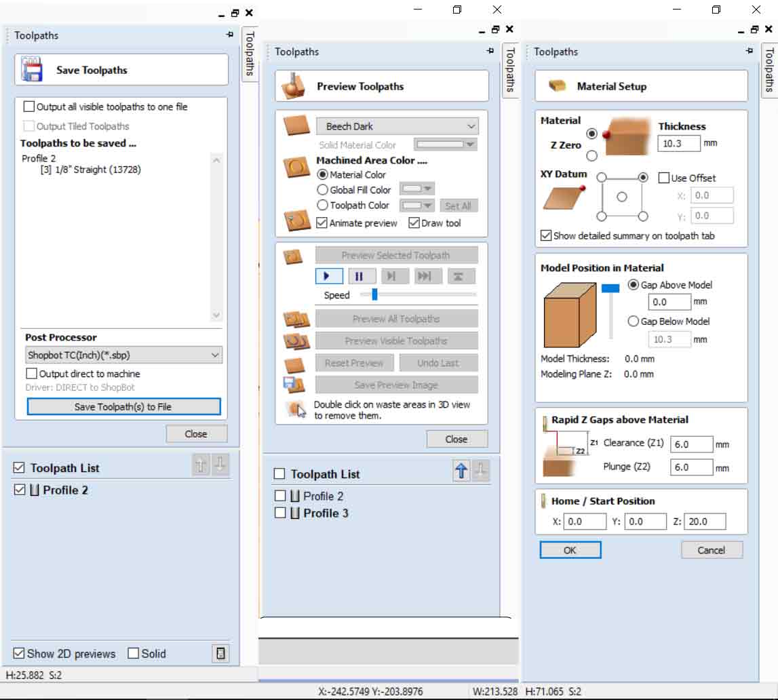Click the Preview Selected Toolpath icon
Image resolution: width=778 pixels, height=700 pixels.
pyautogui.click(x=293, y=256)
